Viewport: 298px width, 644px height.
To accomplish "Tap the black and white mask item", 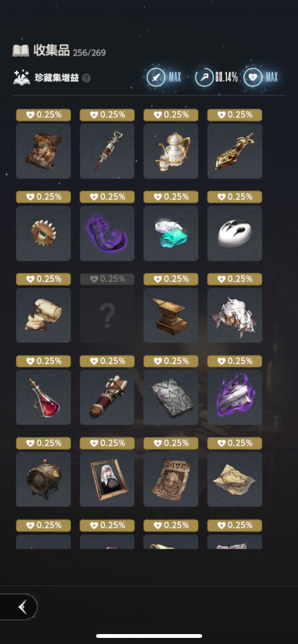I will pyautogui.click(x=235, y=233).
